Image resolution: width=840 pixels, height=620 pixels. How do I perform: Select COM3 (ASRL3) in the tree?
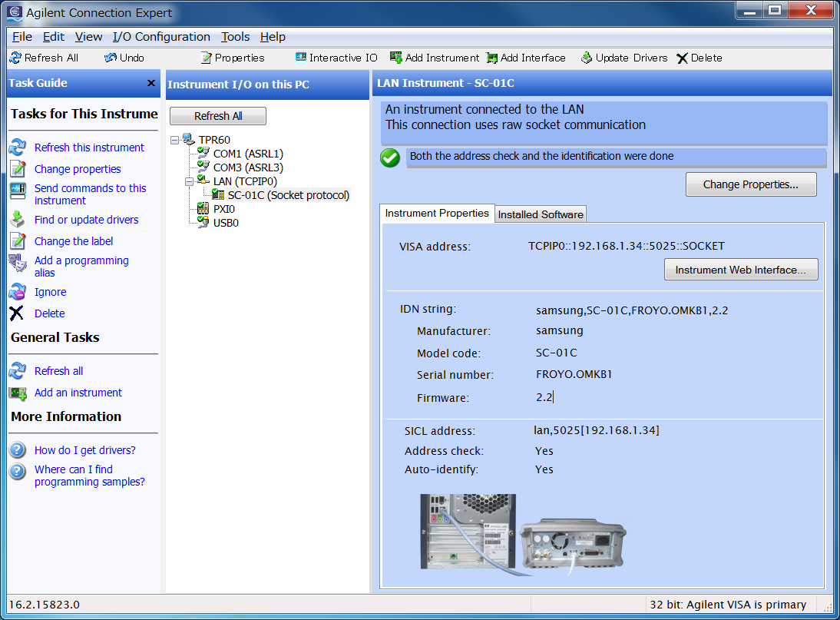click(x=248, y=167)
